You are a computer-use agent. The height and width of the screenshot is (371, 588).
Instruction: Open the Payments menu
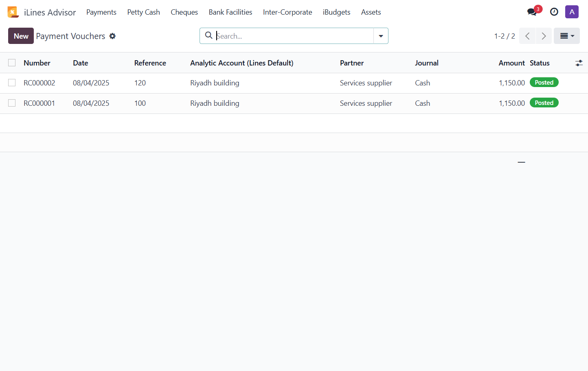pos(101,12)
